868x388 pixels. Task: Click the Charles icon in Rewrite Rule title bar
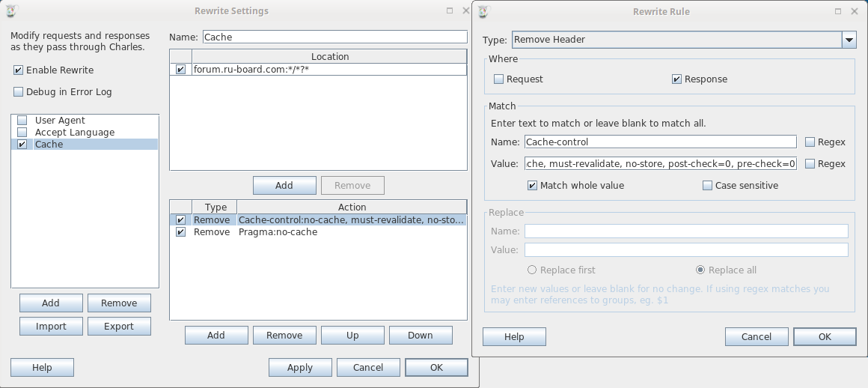click(x=484, y=11)
